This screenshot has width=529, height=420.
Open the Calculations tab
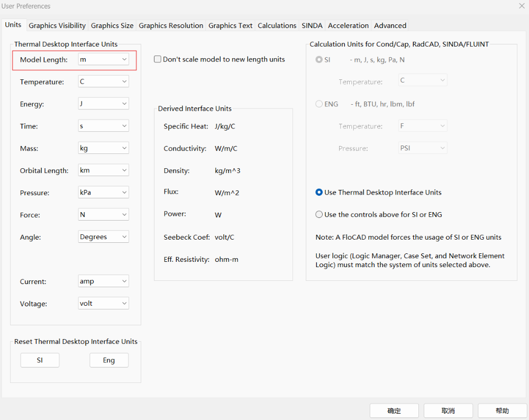tap(277, 25)
